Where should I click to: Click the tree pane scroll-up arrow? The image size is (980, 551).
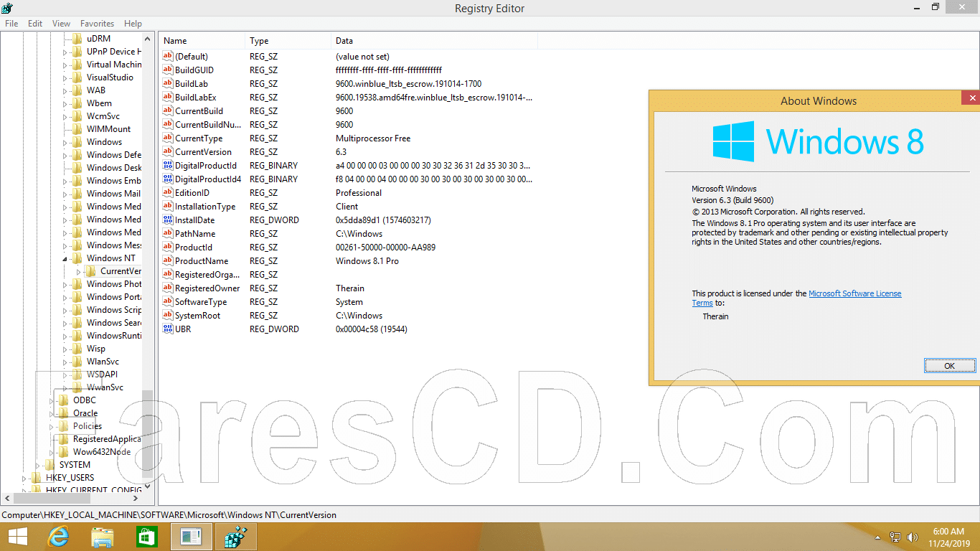148,39
